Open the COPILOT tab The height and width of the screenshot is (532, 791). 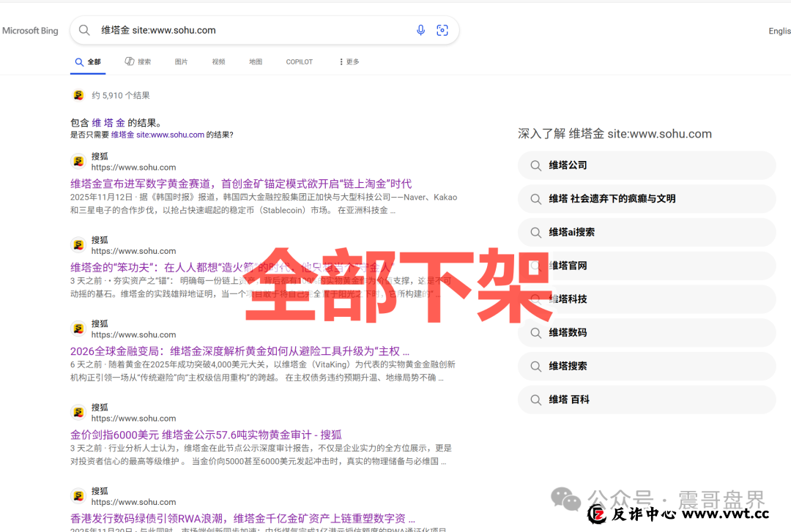(299, 61)
